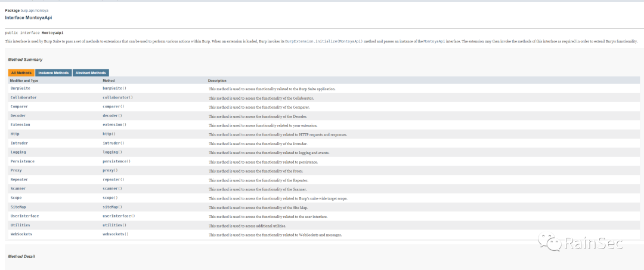644x270 pixels.
Task: Select the Method column header
Action: coord(109,81)
